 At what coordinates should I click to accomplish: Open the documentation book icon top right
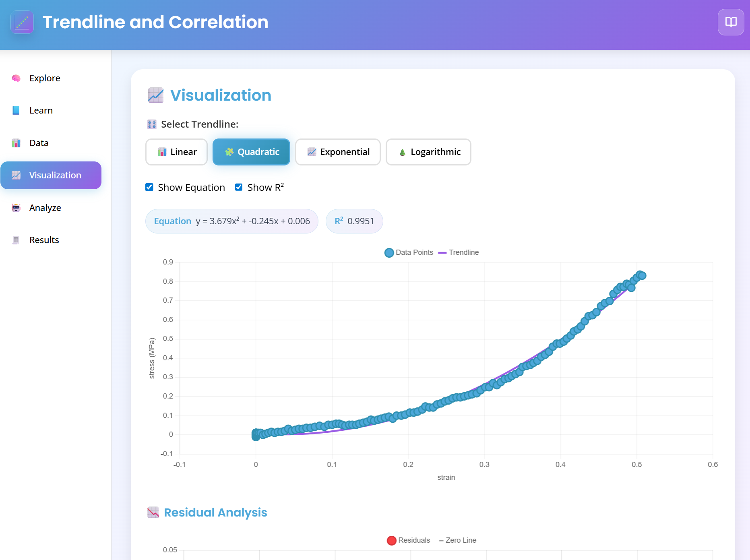[731, 22]
